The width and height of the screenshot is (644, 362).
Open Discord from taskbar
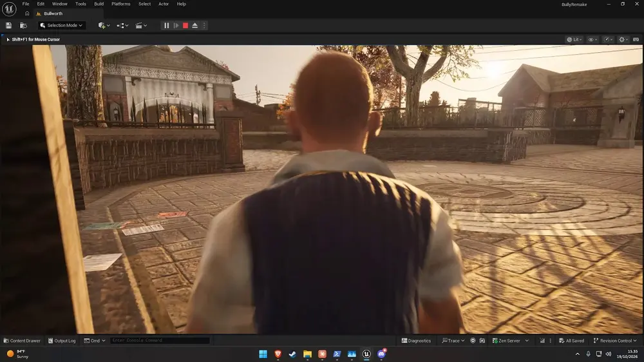click(381, 354)
